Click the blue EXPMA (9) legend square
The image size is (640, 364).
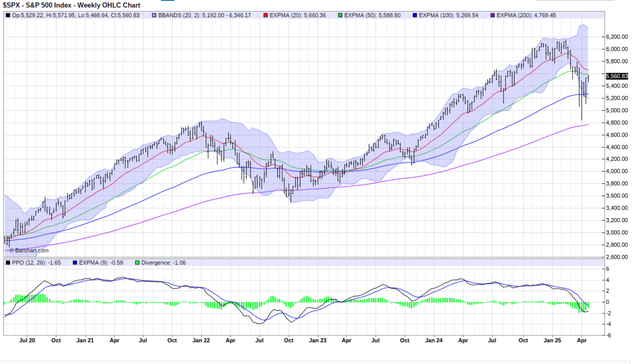click(75, 263)
